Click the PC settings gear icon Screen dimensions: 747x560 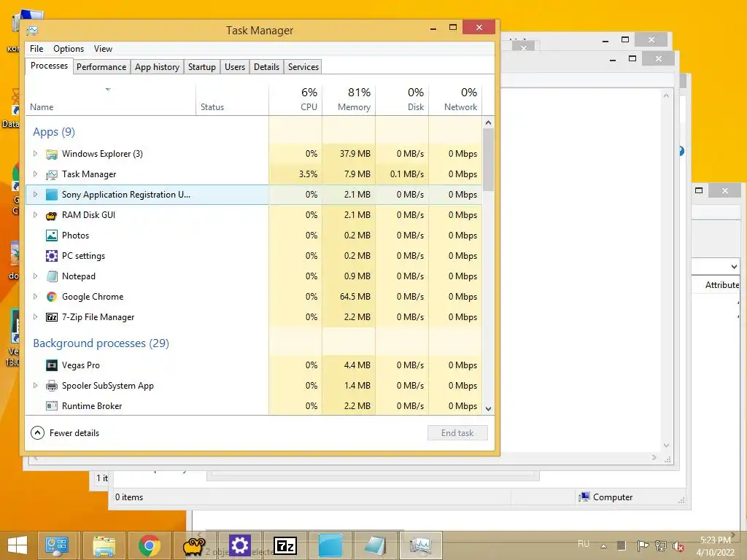(52, 256)
